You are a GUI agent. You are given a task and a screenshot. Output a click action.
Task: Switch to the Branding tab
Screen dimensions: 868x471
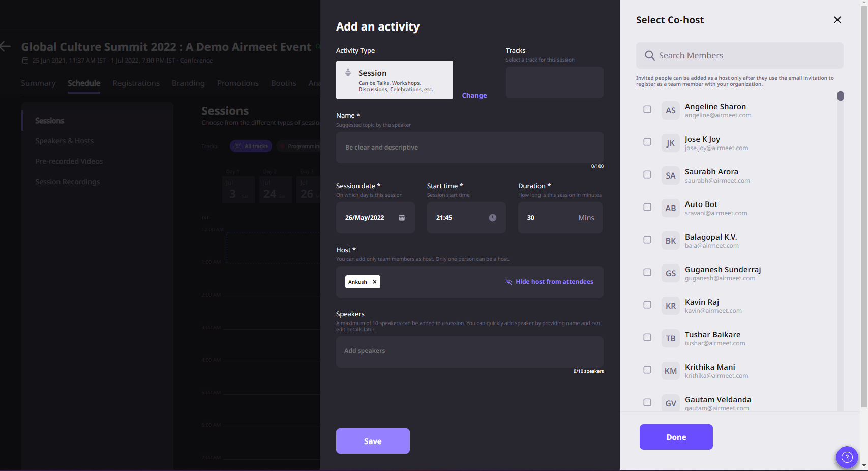(188, 83)
